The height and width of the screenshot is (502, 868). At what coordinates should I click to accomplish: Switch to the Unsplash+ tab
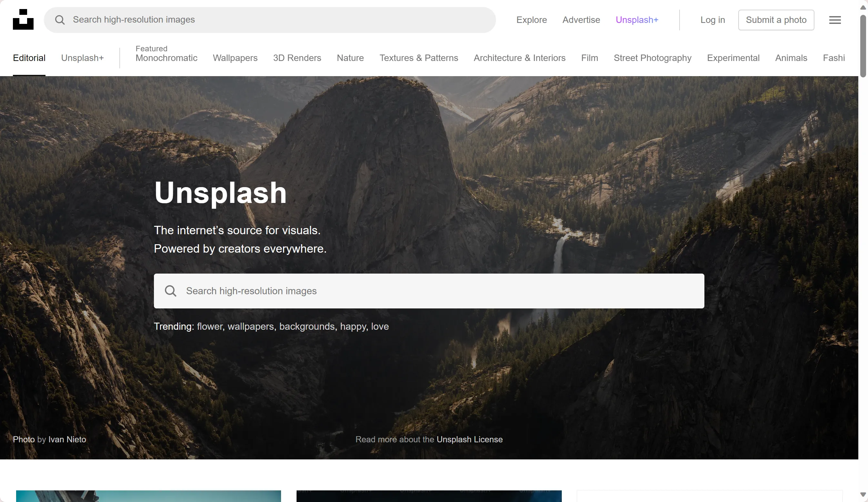tap(82, 58)
